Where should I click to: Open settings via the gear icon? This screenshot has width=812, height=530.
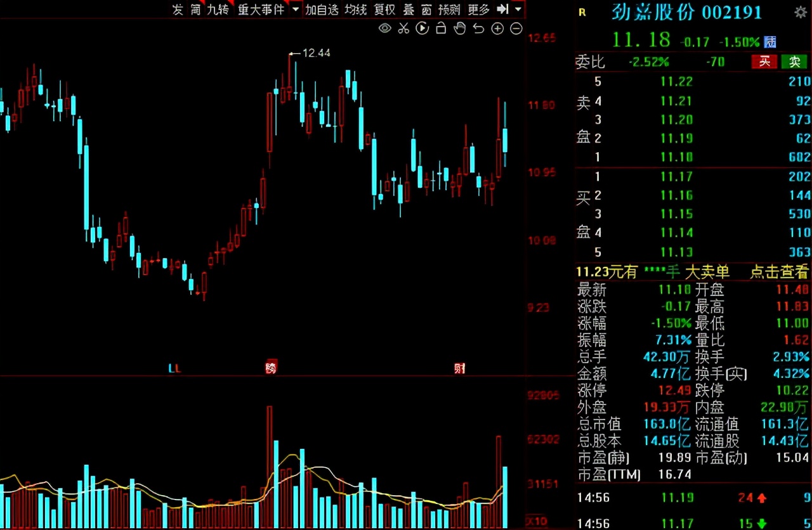(801, 11)
